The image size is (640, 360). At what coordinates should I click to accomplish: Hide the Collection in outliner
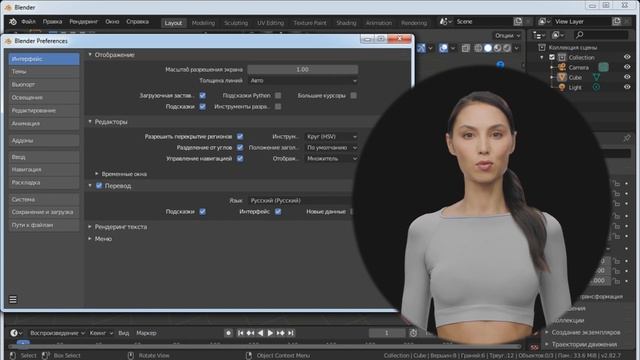coord(627,57)
